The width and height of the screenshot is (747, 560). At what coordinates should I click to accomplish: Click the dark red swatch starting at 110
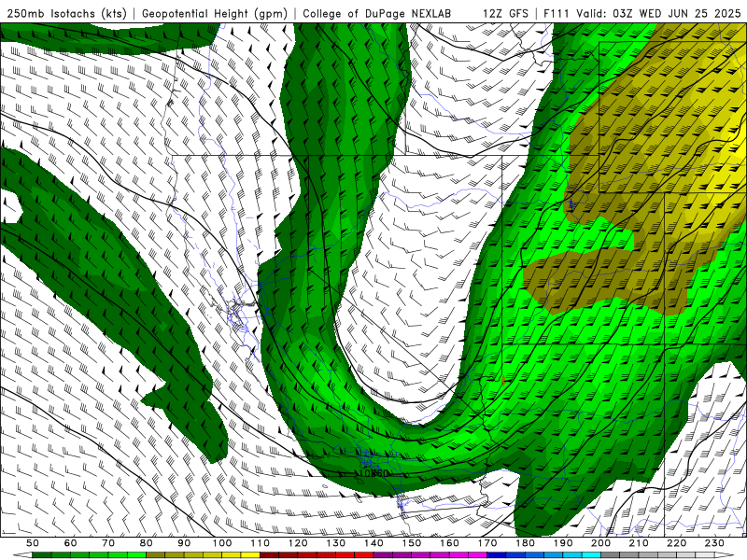(x=269, y=555)
